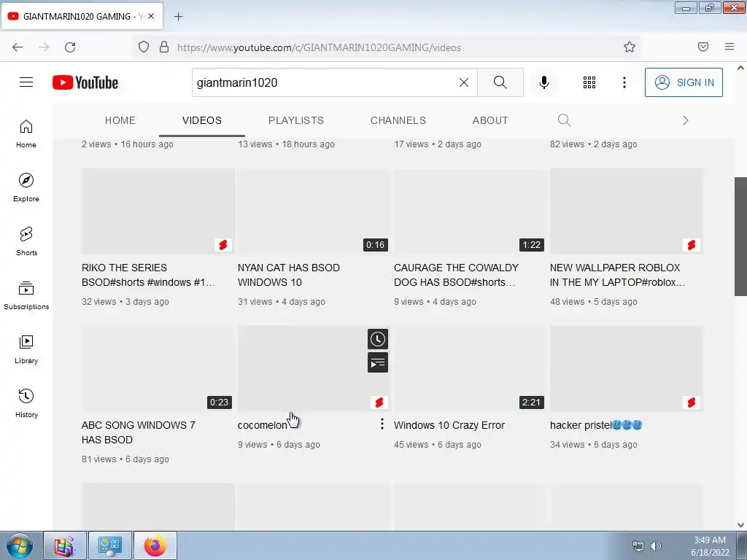Click the page vertical scrollbar thumb

click(740, 236)
